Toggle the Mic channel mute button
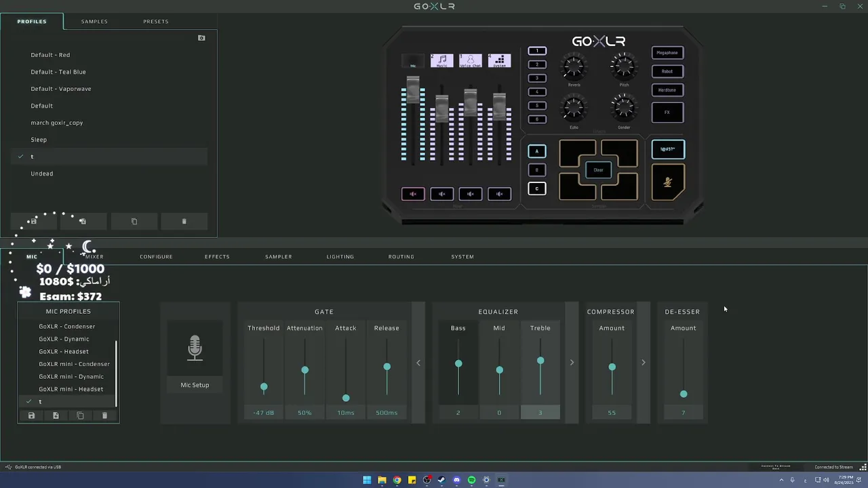868x488 pixels. [x=413, y=195]
